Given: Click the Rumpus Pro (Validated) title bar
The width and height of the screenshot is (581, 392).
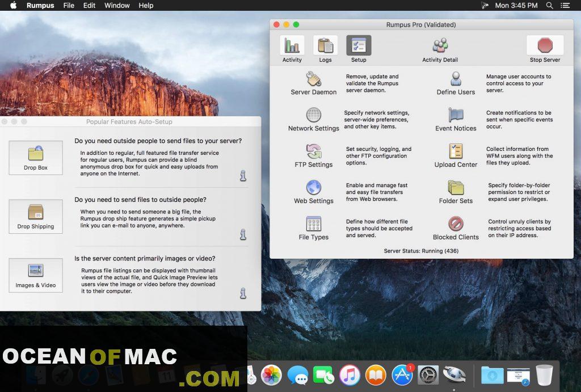Looking at the screenshot, I should coord(422,24).
